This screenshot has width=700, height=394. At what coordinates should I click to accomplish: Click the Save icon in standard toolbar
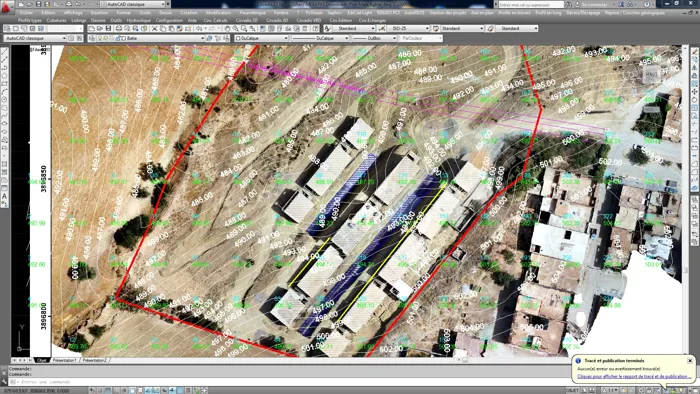(108, 29)
